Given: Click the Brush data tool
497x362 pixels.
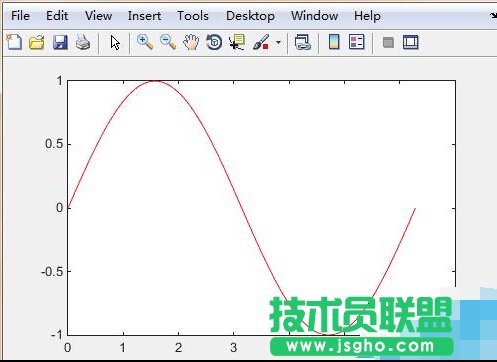Looking at the screenshot, I should click(x=261, y=42).
